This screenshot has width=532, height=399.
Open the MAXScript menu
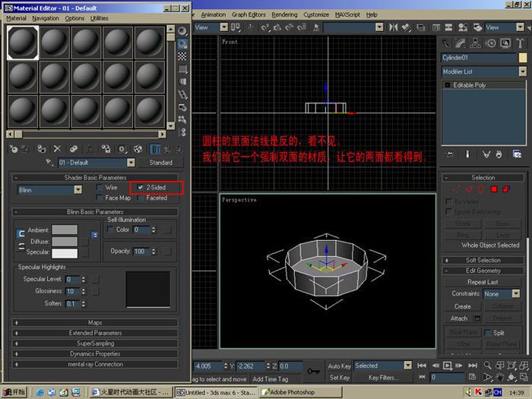(347, 14)
